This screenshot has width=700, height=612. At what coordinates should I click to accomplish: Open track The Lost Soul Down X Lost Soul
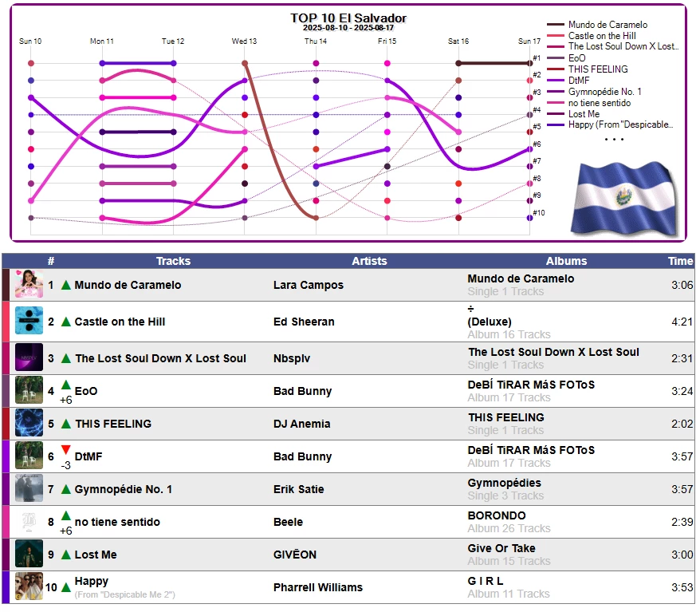coord(160,358)
